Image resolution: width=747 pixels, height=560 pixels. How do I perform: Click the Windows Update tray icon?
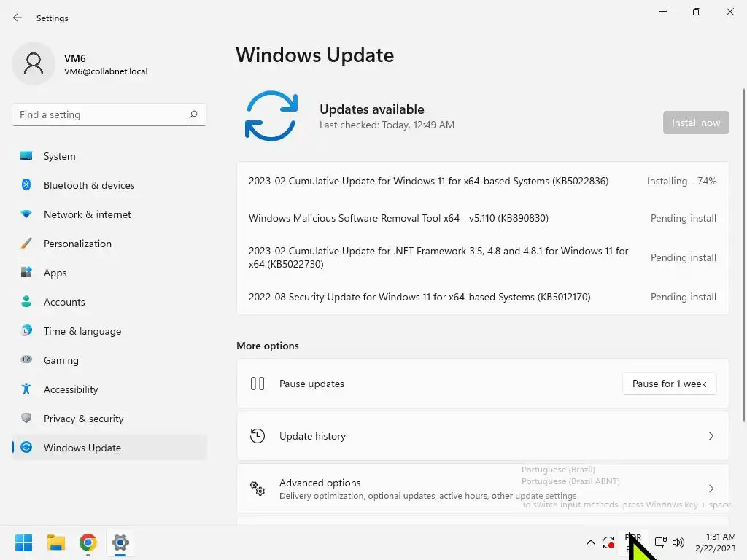pos(608,542)
